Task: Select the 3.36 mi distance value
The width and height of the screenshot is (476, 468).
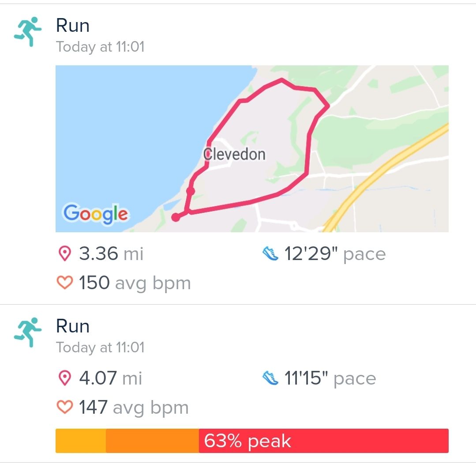Action: point(111,254)
